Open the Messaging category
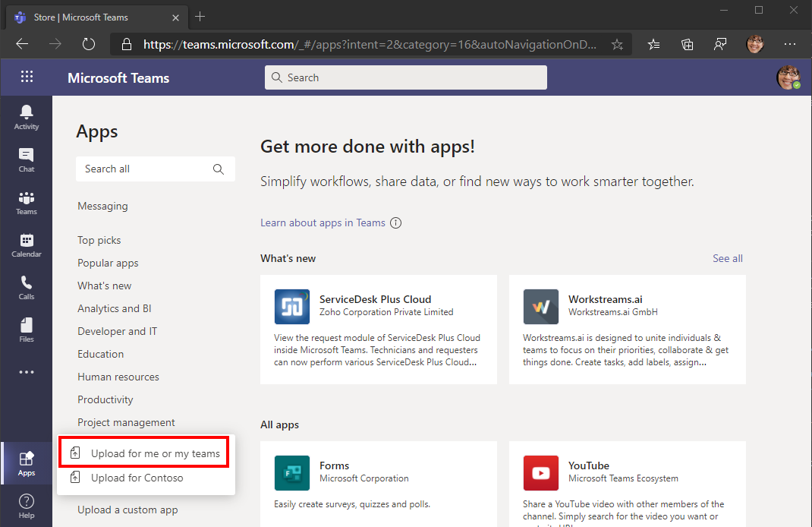The image size is (812, 527). (x=102, y=206)
